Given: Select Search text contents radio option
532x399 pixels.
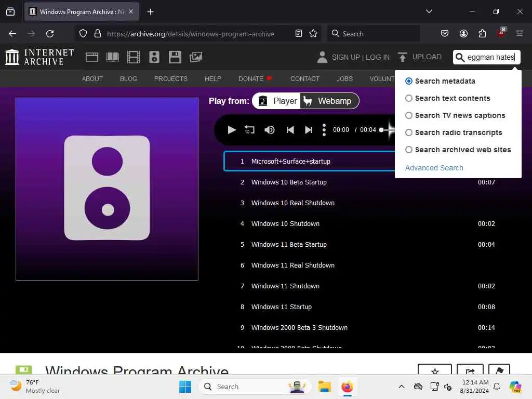Looking at the screenshot, I should pyautogui.click(x=408, y=98).
